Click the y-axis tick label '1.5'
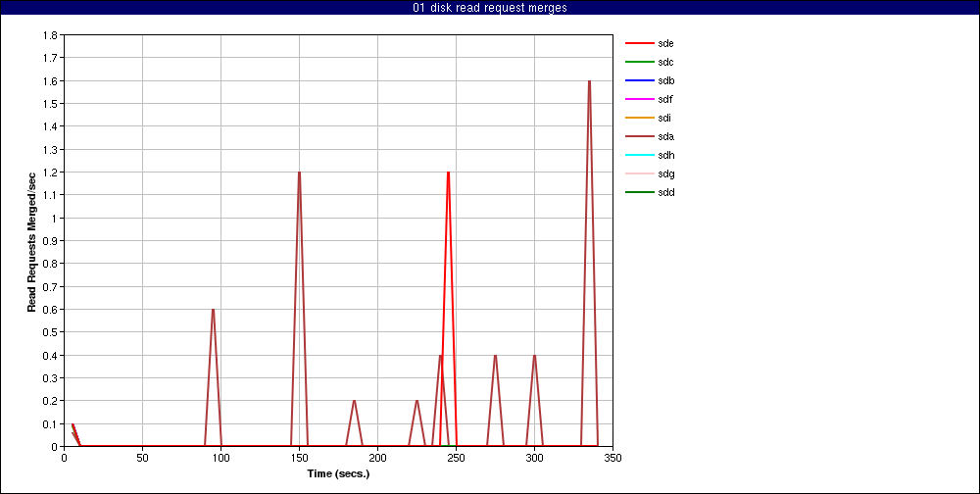This screenshot has width=980, height=494. point(51,104)
